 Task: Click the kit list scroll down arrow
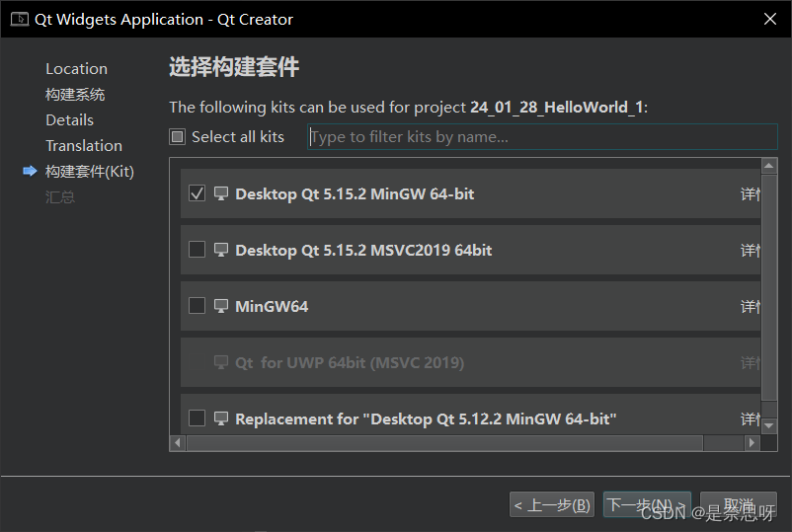point(768,425)
